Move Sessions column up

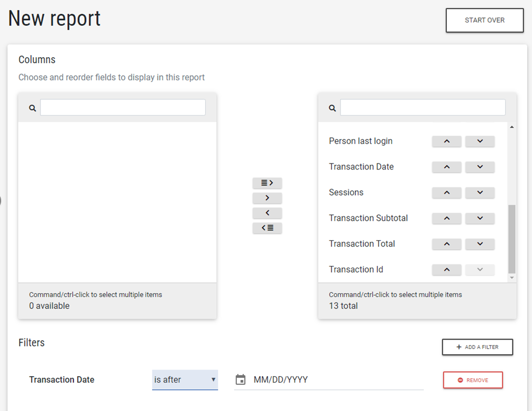(x=446, y=192)
